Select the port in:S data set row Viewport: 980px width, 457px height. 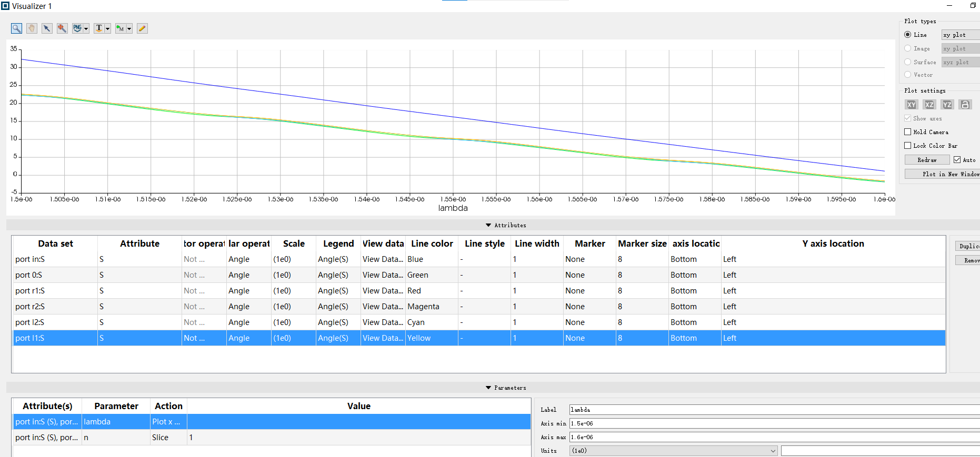479,259
